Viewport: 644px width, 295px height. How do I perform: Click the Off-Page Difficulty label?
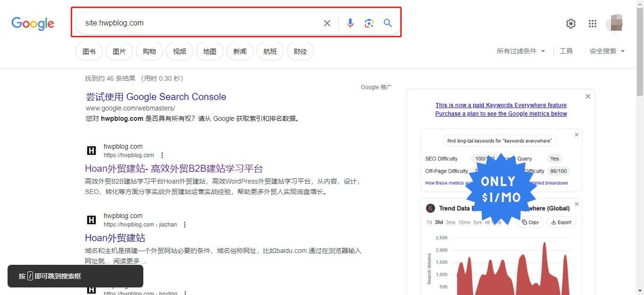tap(447, 171)
